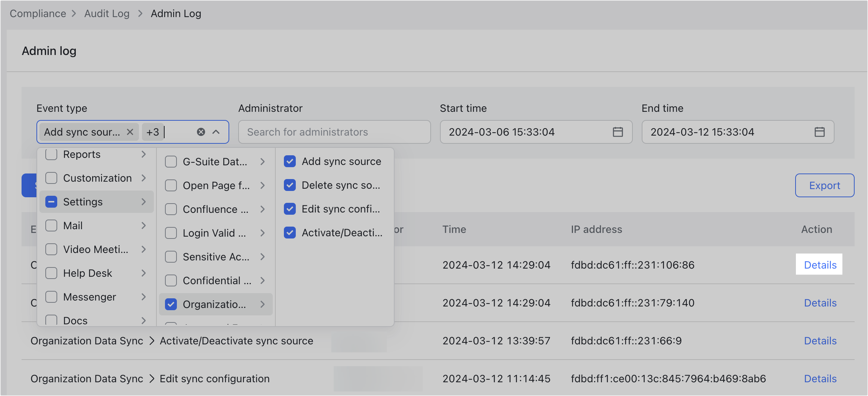Uncheck Add sync source option
Viewport: 868px width, 396px height.
pyautogui.click(x=290, y=161)
